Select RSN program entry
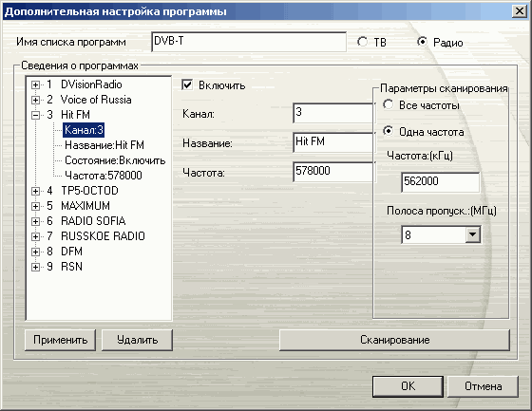 pos(71,267)
